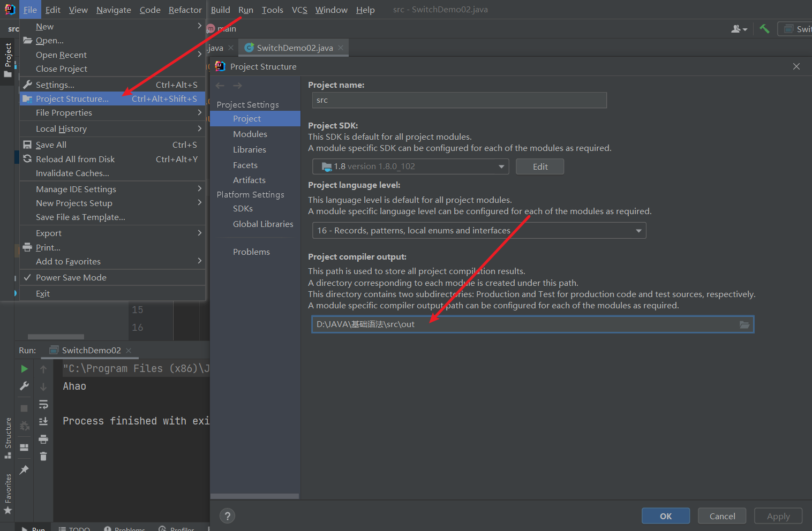Click the stop process square icon

(x=24, y=408)
